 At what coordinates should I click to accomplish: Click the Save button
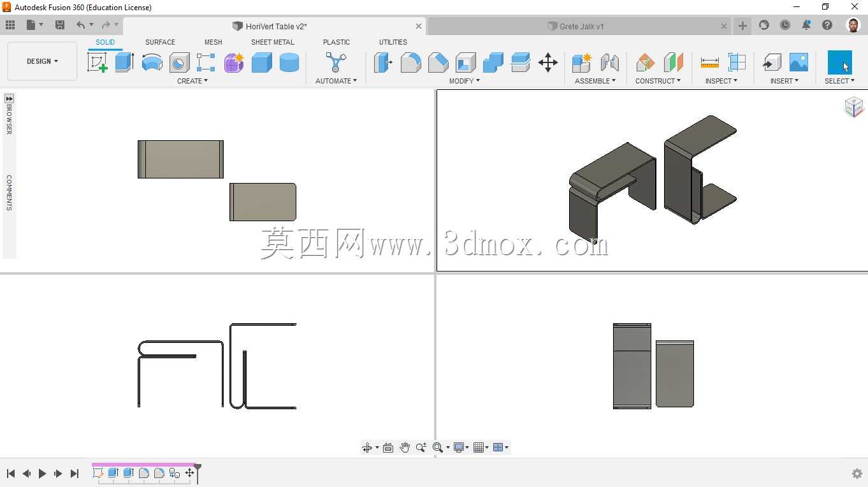click(x=60, y=25)
